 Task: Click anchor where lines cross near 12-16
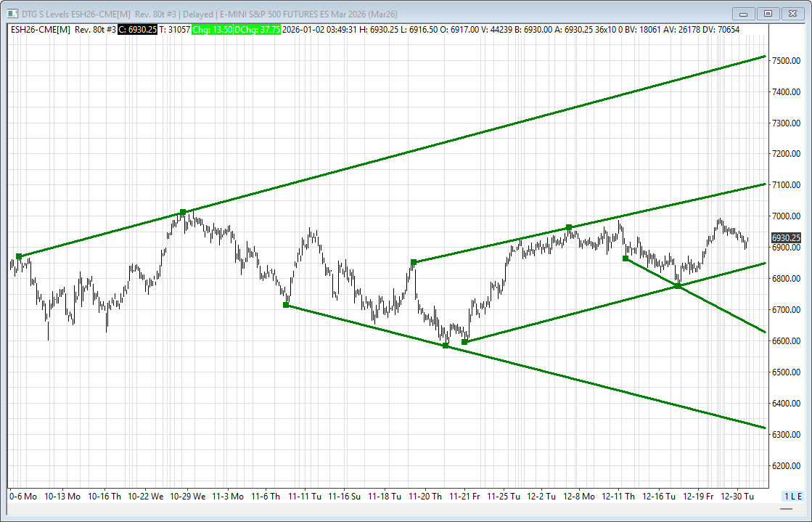tap(678, 286)
